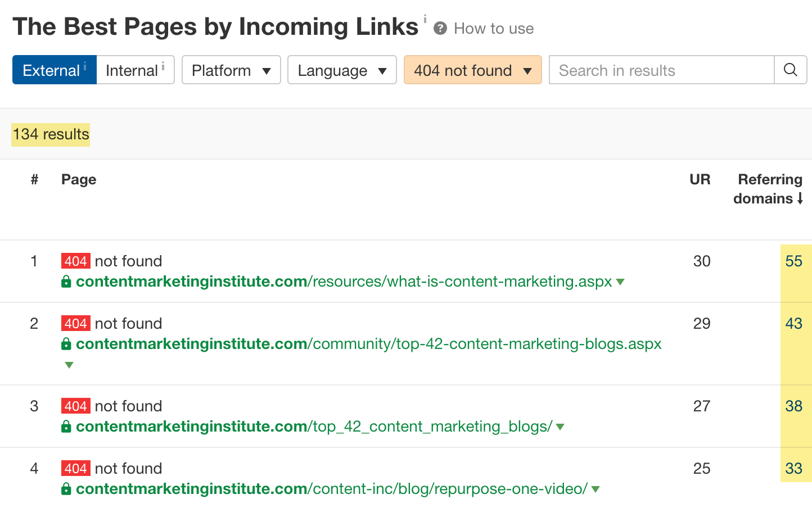The image size is (812, 508).
Task: Open the 404 not found filter dropdown
Action: (x=472, y=70)
